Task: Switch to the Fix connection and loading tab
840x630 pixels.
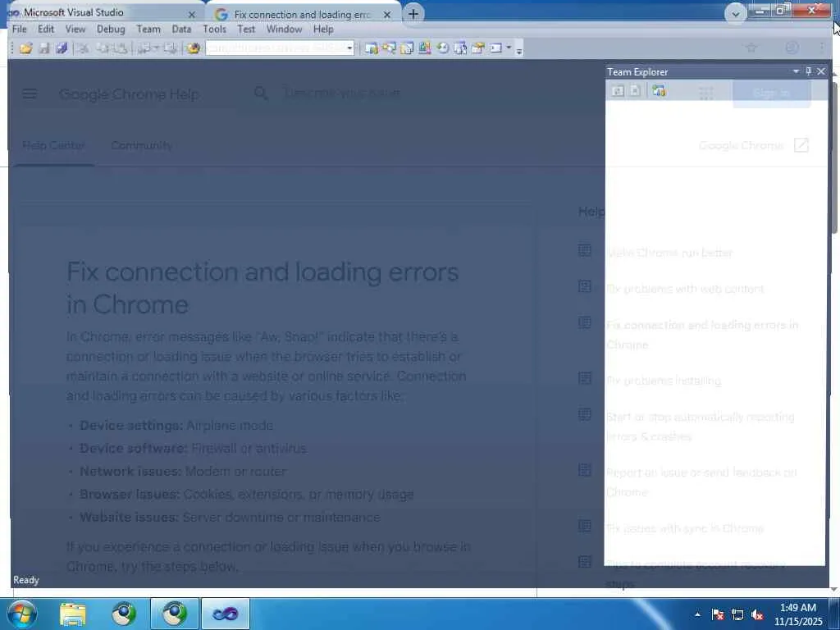Action: click(303, 15)
